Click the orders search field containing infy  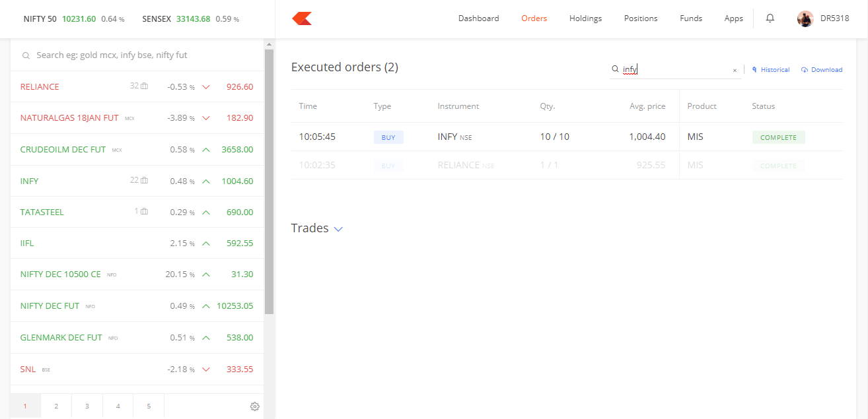[675, 69]
